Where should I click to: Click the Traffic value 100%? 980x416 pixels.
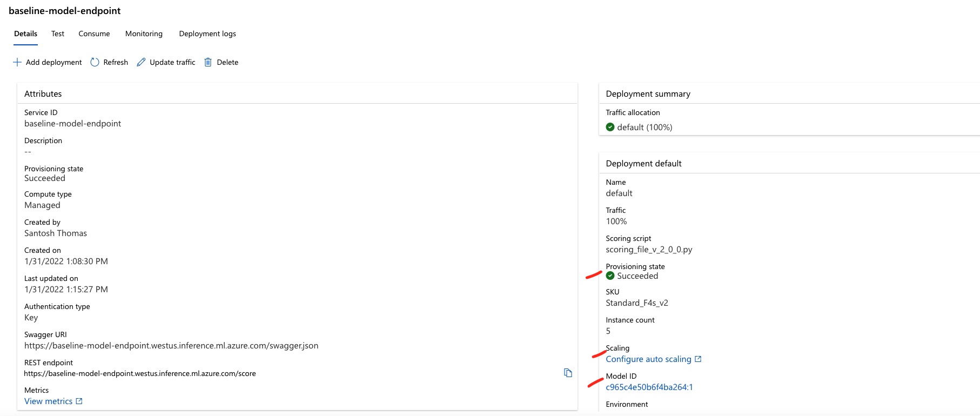point(616,221)
